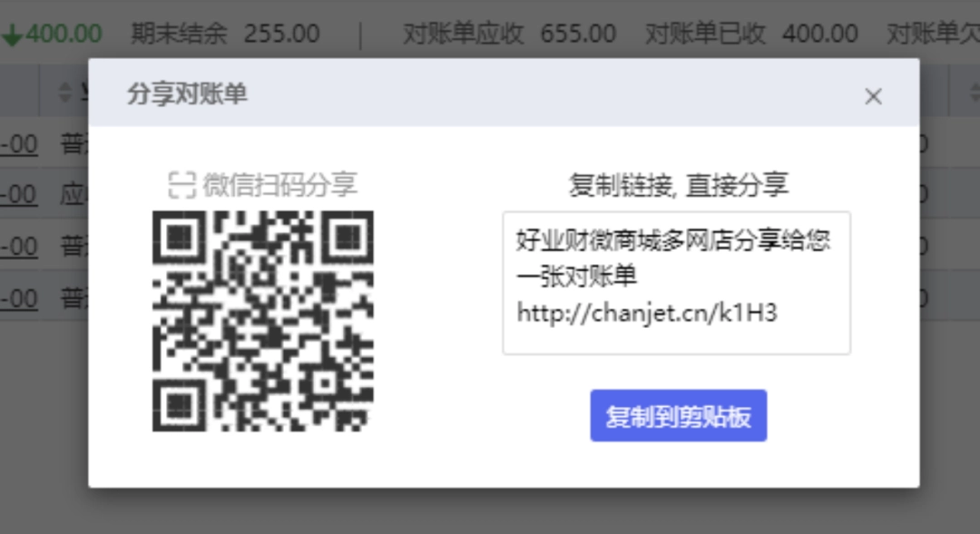Click the 对账单应收 655.00 summary
This screenshot has height=534, width=980.
(x=509, y=34)
